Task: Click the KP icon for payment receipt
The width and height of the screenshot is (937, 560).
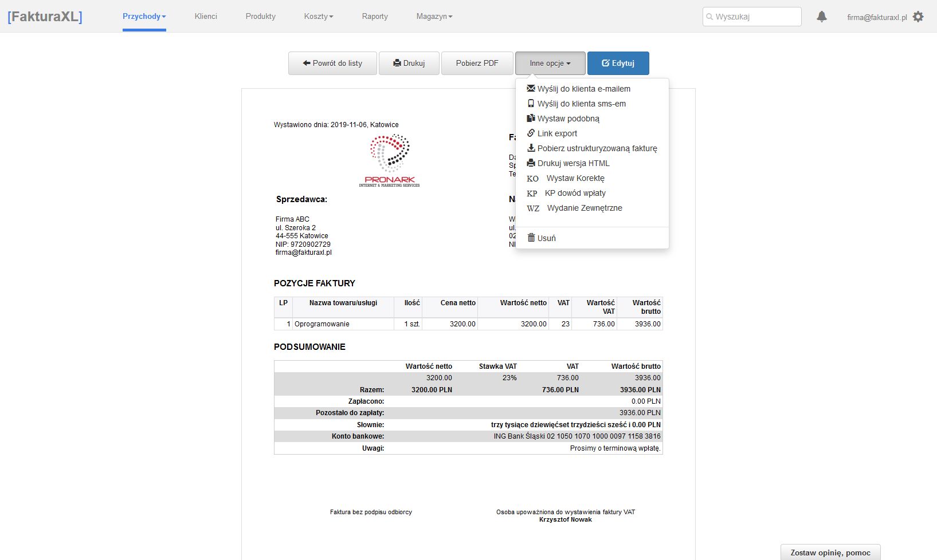Action: pyautogui.click(x=532, y=194)
